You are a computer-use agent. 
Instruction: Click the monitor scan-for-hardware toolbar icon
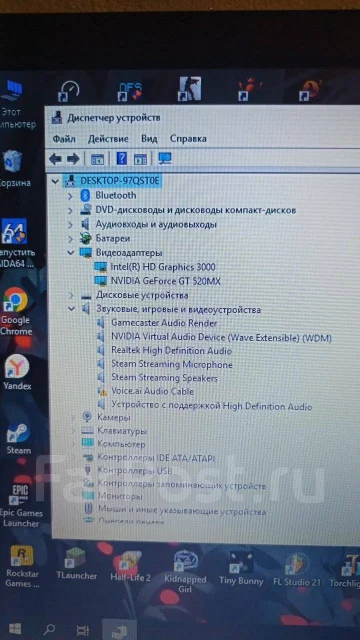(165, 158)
